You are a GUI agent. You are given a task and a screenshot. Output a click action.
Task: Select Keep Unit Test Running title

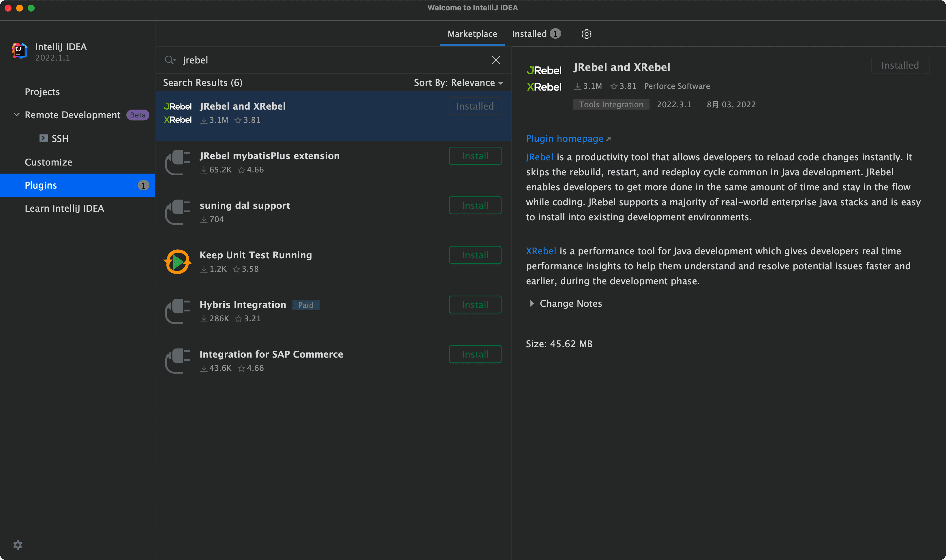[256, 255]
